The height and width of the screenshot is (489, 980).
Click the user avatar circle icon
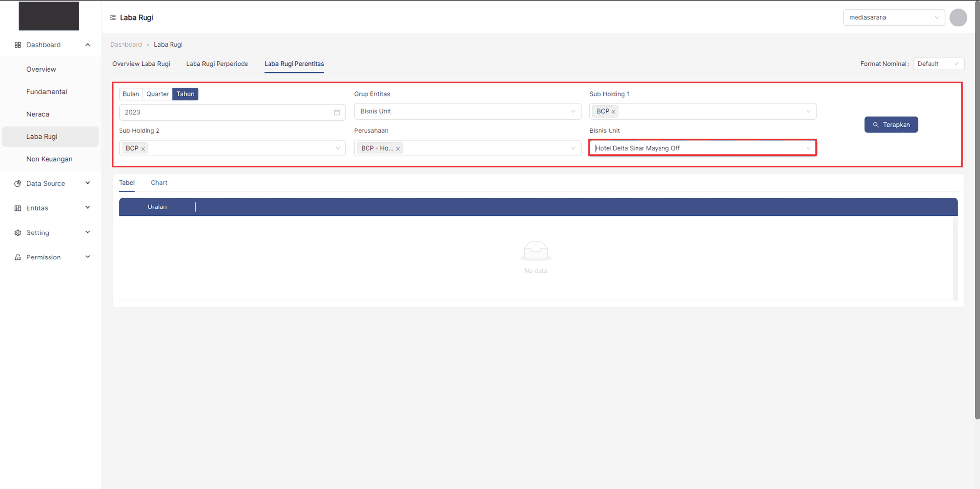click(957, 18)
